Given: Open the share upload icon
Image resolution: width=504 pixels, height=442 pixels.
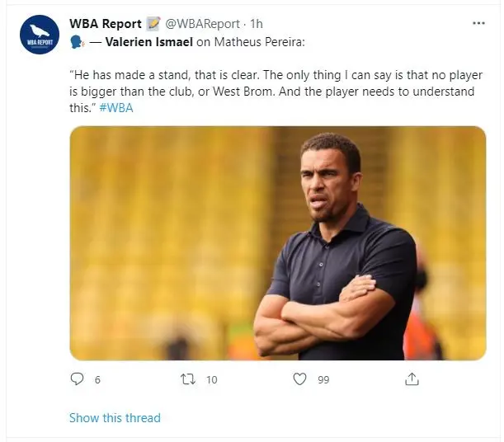Looking at the screenshot, I should 412,379.
